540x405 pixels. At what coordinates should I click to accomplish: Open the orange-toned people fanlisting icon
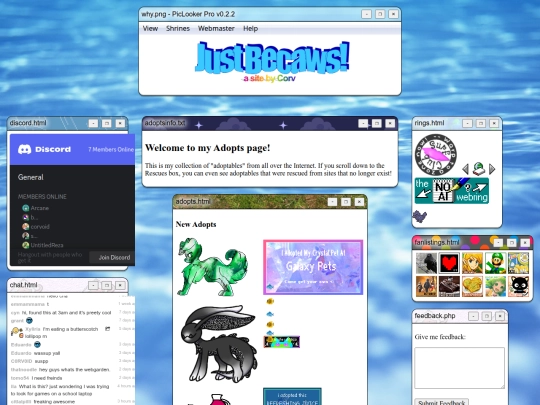coord(426,286)
